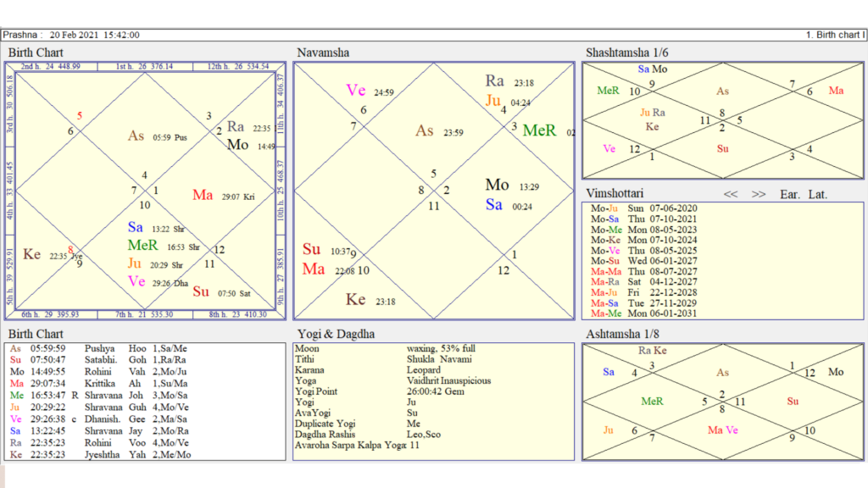Click the Ashtamsha 1/8 title
Screen dimensions: 868x488
[623, 334]
